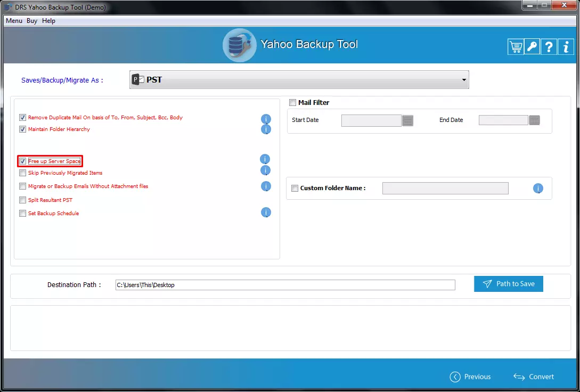The image size is (580, 392).
Task: Show info for Skip Previously Migrated Items
Action: point(266,170)
